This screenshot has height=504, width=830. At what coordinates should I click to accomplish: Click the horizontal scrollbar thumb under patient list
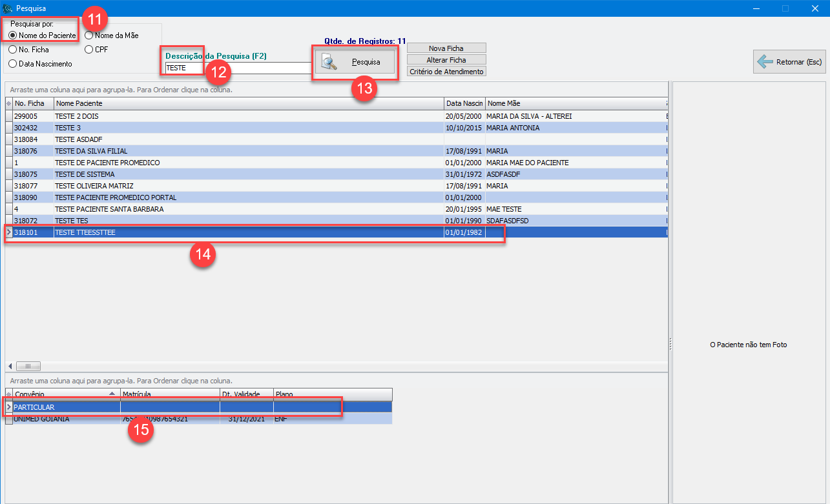[x=28, y=366]
